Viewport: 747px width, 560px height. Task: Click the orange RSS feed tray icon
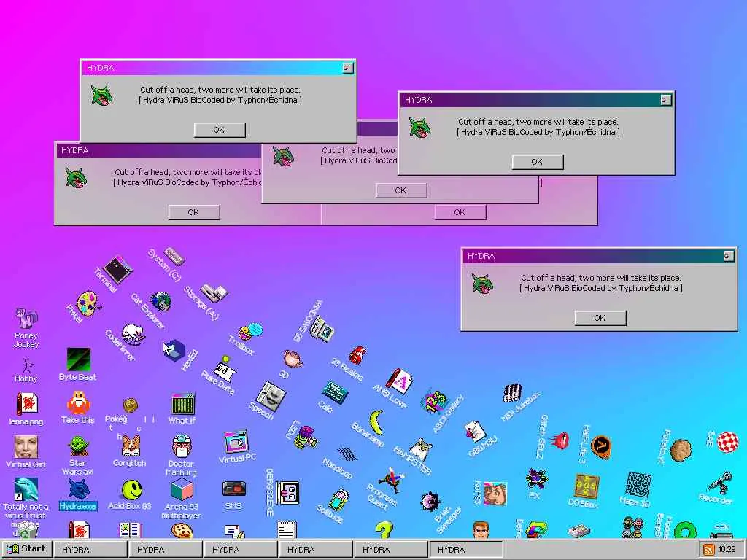[x=709, y=550]
